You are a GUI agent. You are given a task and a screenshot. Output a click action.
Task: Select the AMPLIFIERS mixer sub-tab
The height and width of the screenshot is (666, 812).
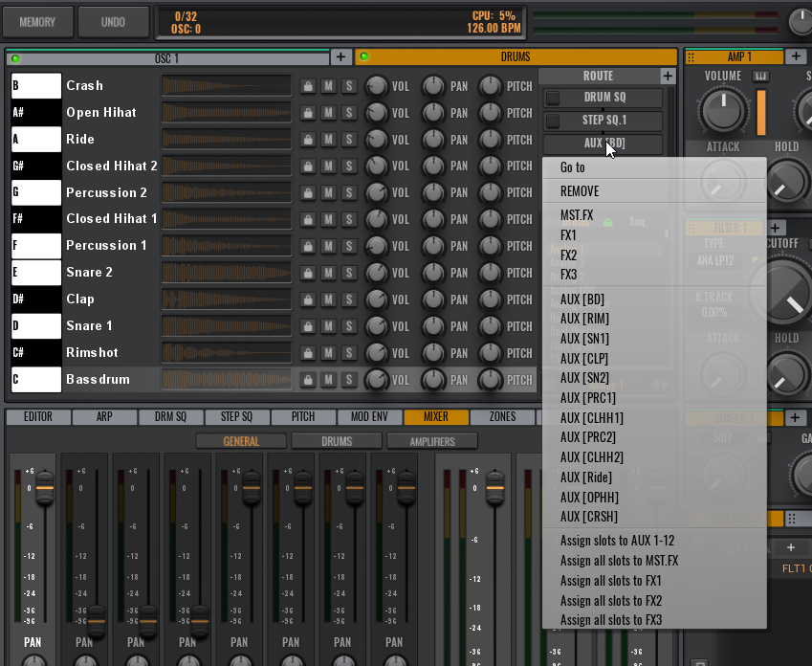click(x=432, y=441)
